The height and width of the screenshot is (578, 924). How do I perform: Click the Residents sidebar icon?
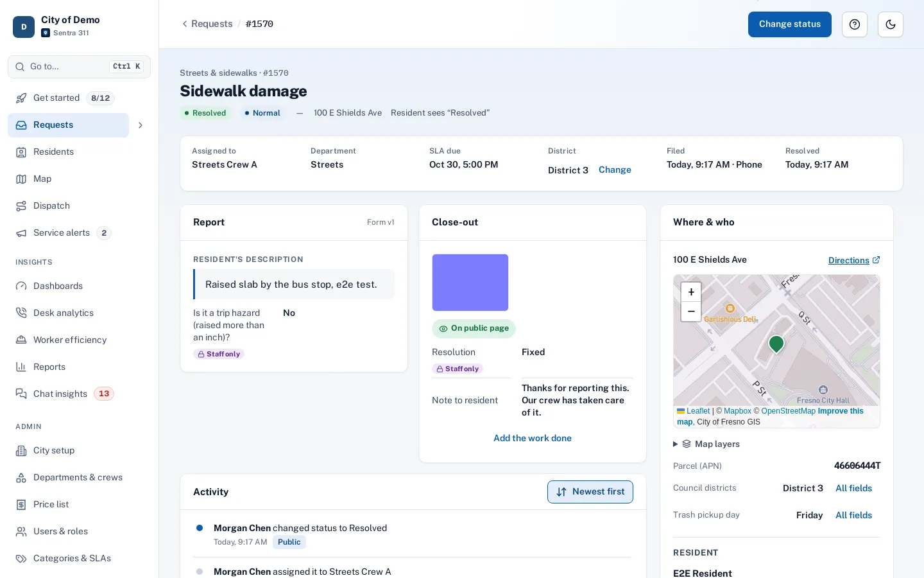(21, 152)
